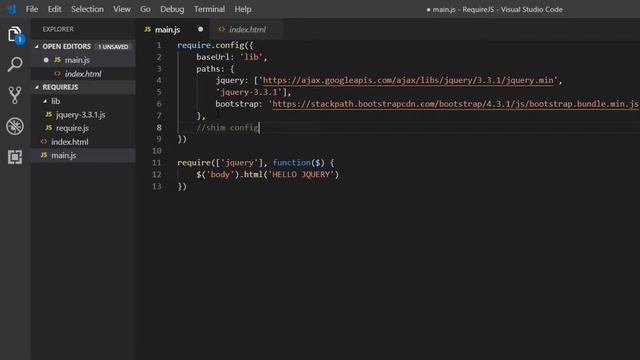Collapse the REQUIREJS folder section

click(37, 87)
